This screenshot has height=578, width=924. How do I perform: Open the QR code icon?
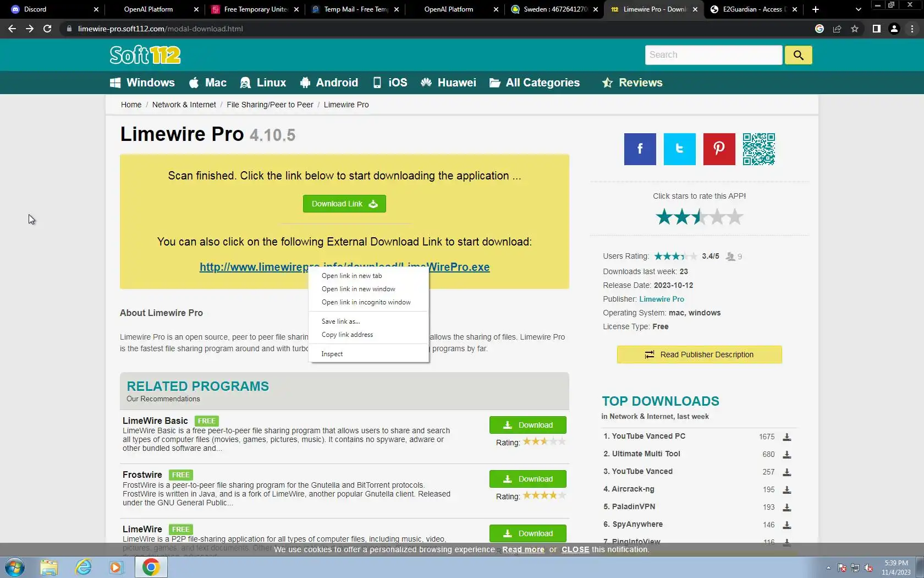point(758,149)
